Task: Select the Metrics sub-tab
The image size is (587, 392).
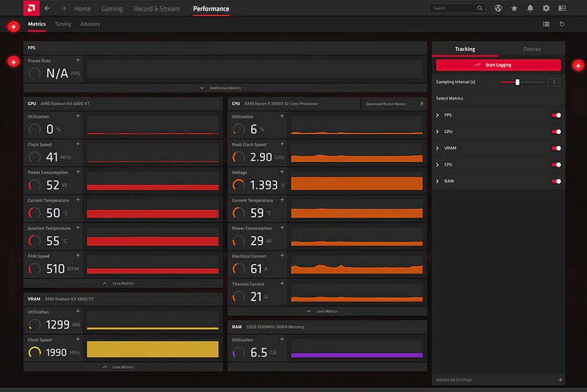Action: [x=37, y=24]
